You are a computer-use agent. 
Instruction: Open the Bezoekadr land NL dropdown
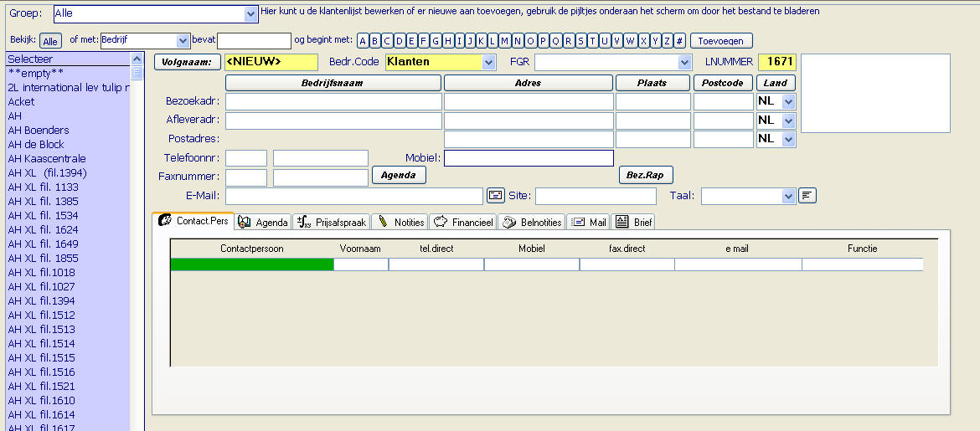point(789,101)
